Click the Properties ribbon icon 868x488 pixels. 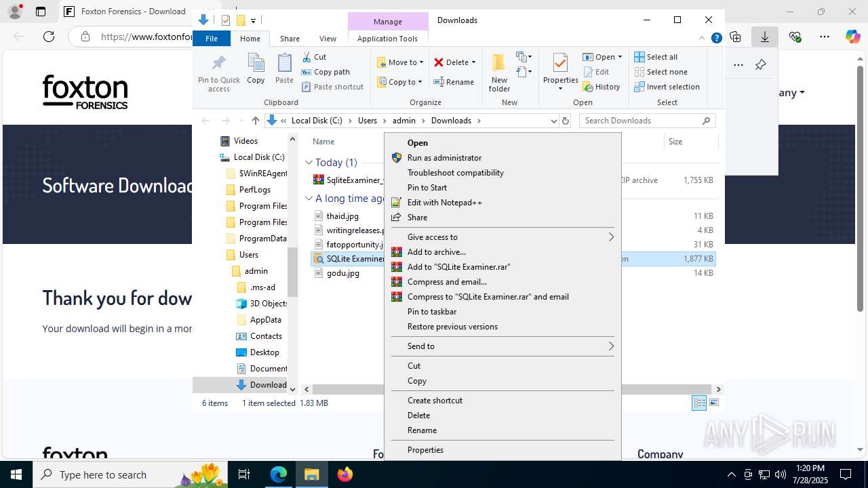point(560,73)
